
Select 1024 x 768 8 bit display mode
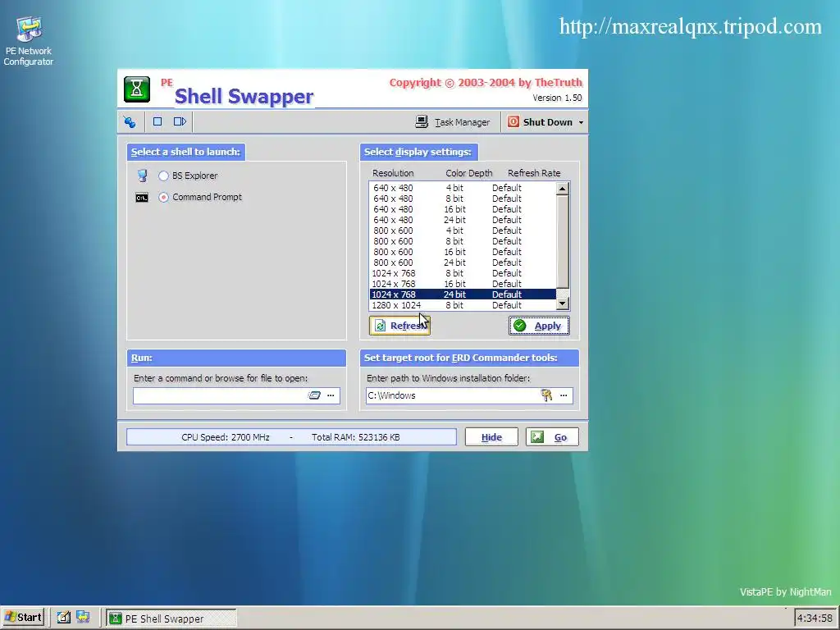click(463, 273)
